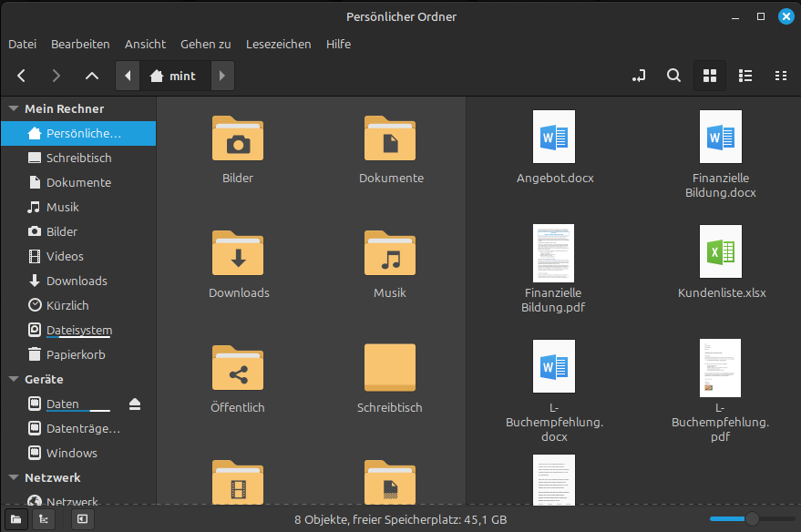This screenshot has height=532, width=801.
Task: Collapse the Geräte section
Action: click(x=14, y=379)
